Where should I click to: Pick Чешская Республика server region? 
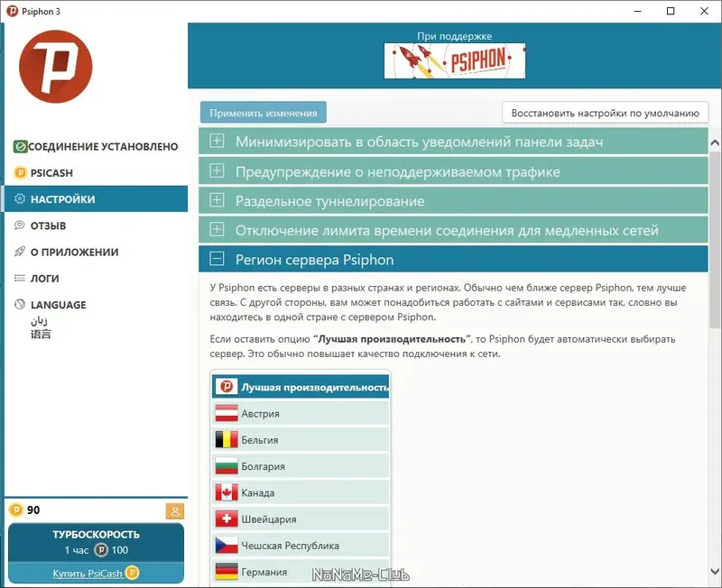coord(301,546)
